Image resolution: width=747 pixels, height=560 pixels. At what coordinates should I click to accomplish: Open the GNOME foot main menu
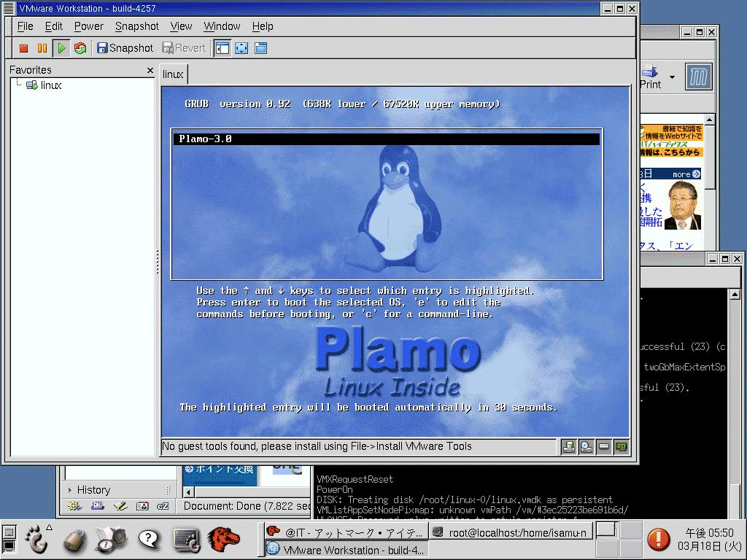[36, 540]
